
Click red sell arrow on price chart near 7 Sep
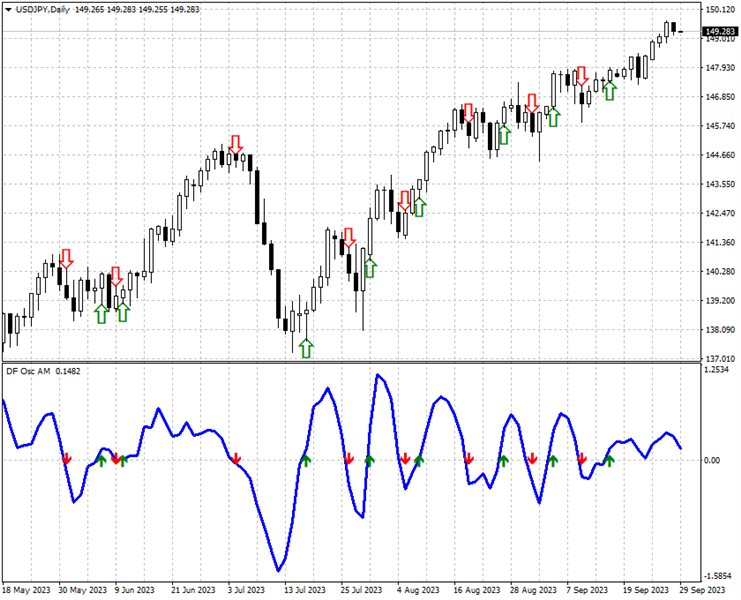581,76
